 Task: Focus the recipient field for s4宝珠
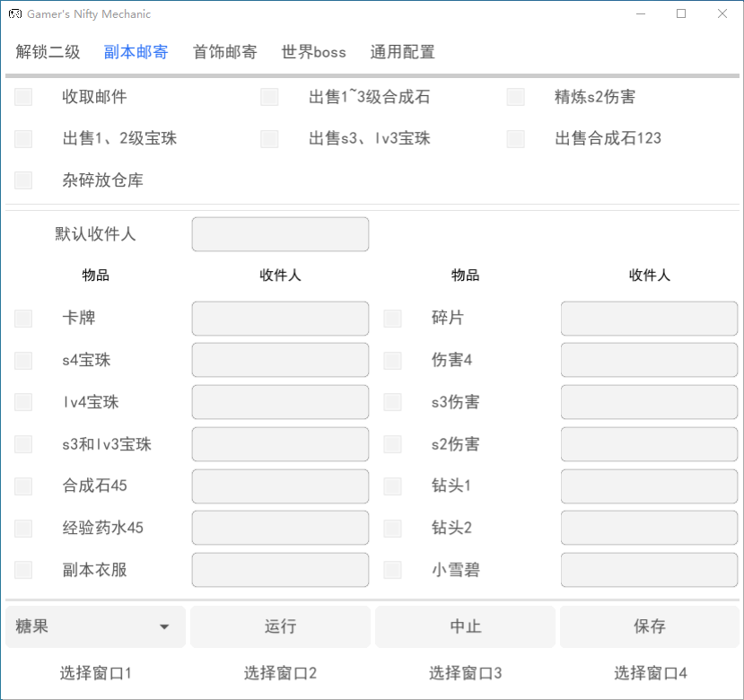(280, 361)
